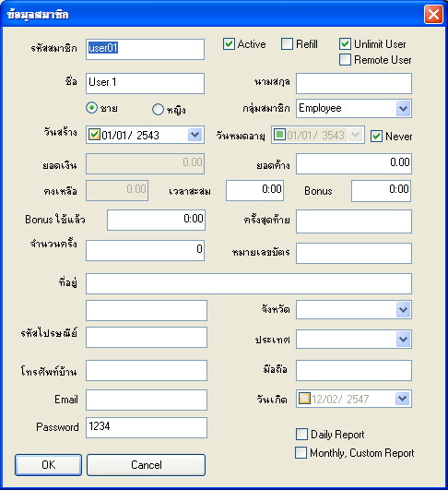Expand the วันเกิด birth date dropdown arrow
The image size is (448, 490).
click(402, 399)
